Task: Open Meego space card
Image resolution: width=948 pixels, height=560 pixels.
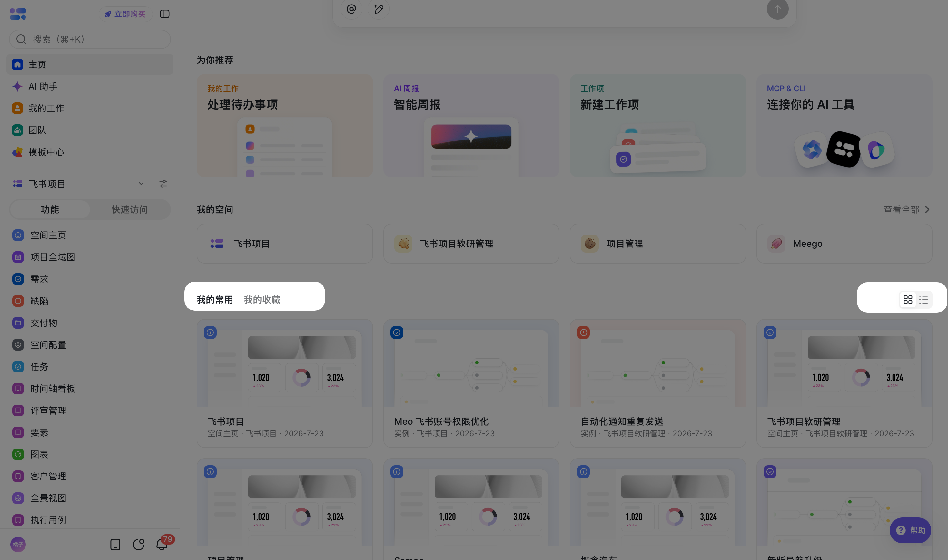Action: point(844,243)
